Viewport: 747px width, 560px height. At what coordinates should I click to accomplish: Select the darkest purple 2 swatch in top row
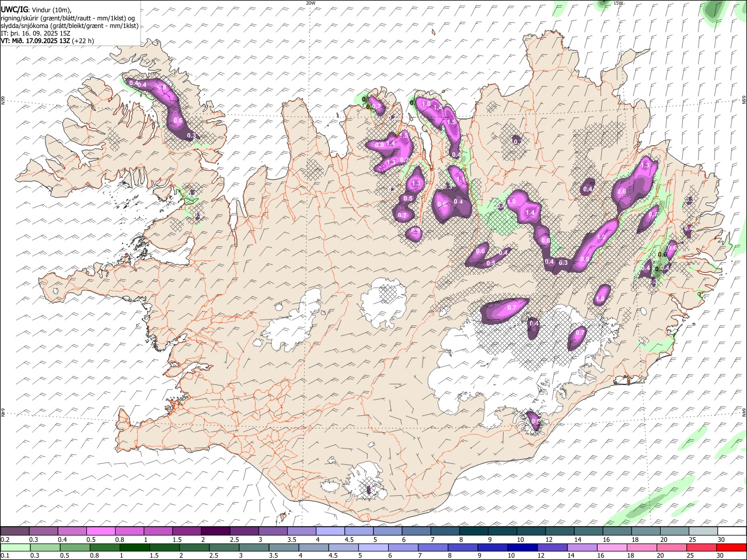[x=215, y=531]
